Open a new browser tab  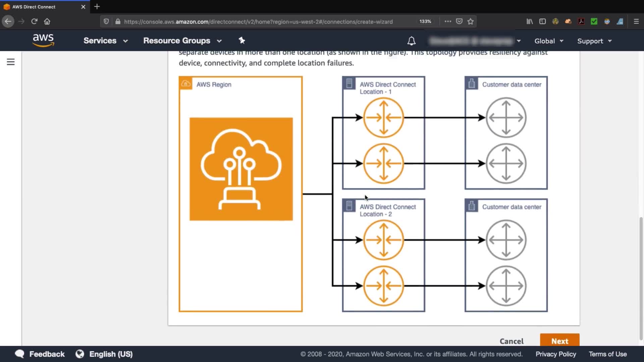[97, 7]
